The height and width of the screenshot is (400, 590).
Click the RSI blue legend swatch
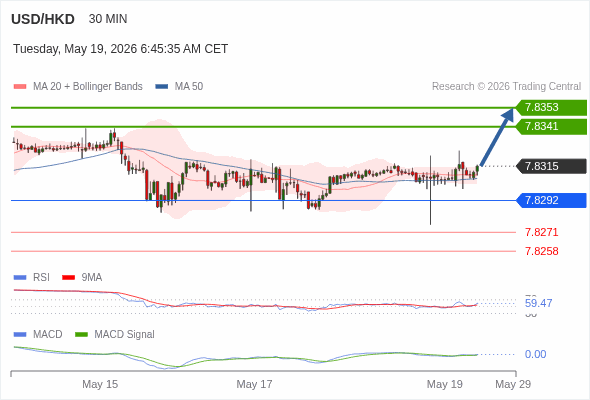point(20,278)
